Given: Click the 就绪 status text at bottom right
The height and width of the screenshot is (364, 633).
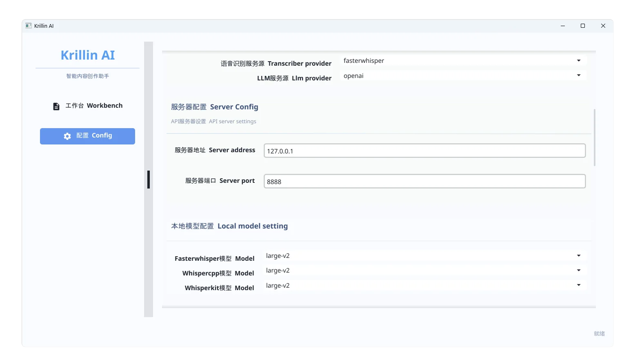Looking at the screenshot, I should (x=599, y=334).
